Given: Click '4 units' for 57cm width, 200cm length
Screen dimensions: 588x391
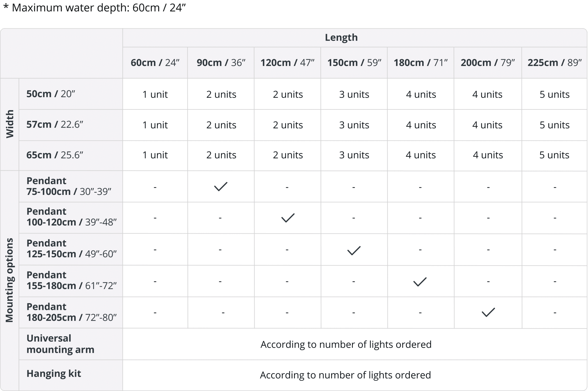Looking at the screenshot, I should [487, 125].
